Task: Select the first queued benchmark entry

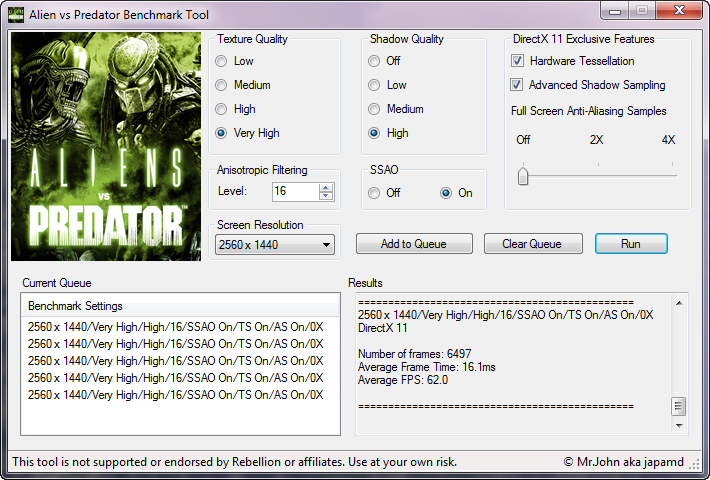Action: point(175,327)
